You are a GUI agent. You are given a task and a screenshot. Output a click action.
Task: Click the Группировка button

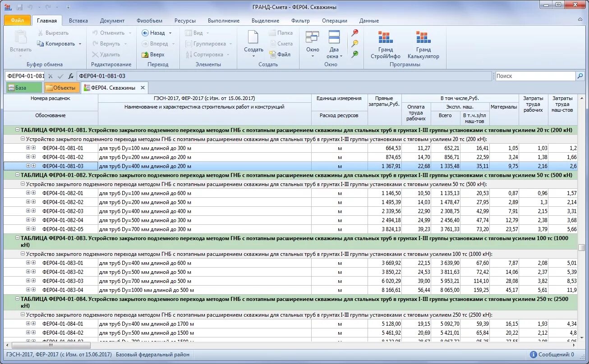[x=205, y=44]
